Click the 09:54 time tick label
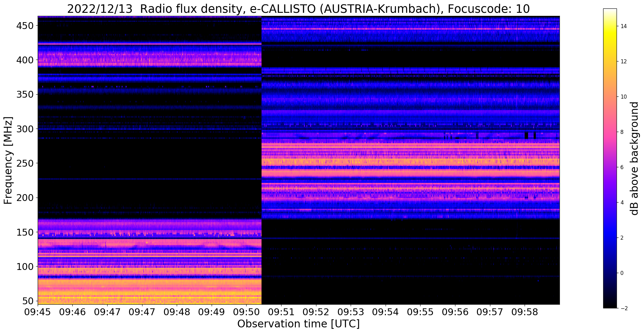Viewport: 644px width, 333px height. (386, 312)
